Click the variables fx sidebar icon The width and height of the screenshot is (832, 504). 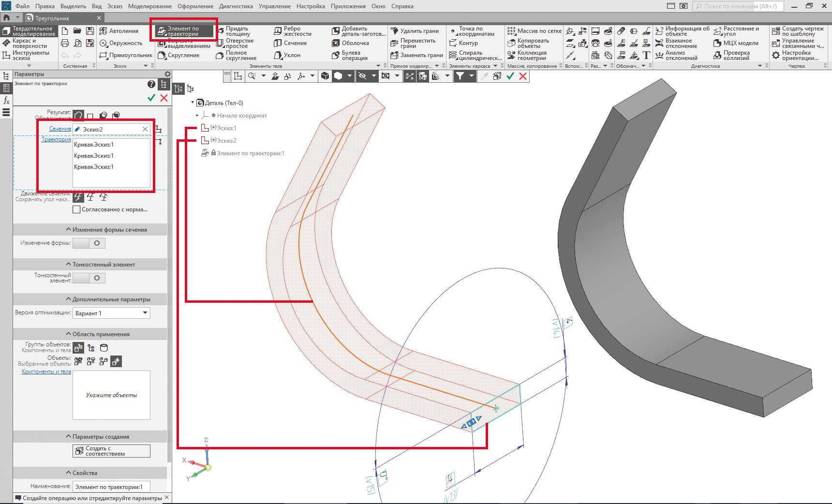point(6,100)
